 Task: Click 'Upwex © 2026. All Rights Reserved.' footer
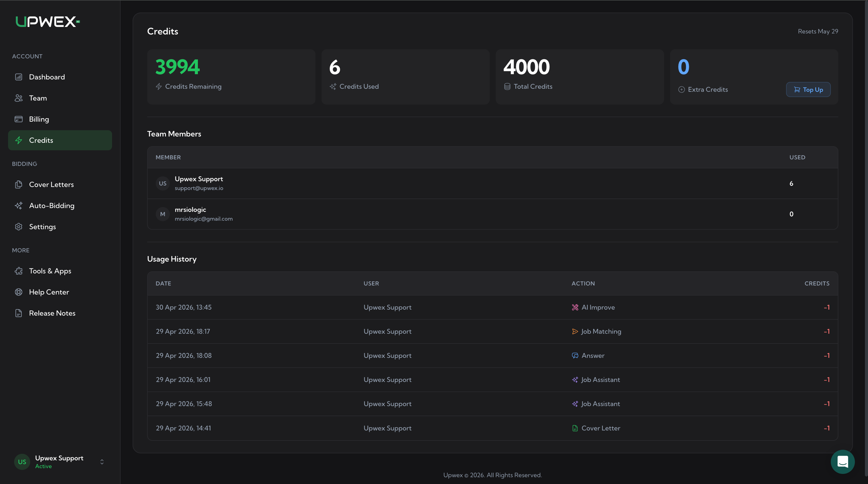(x=492, y=475)
